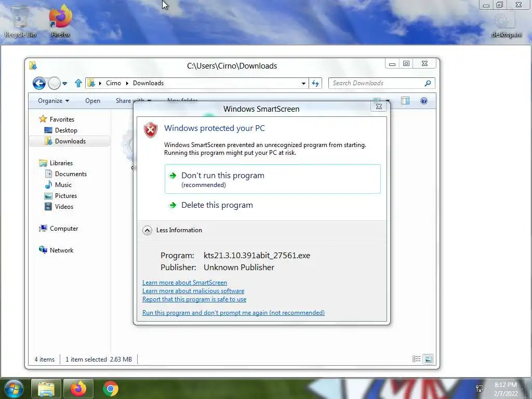Open Explorer help icon
Screen dimensions: 532x399
(424, 101)
